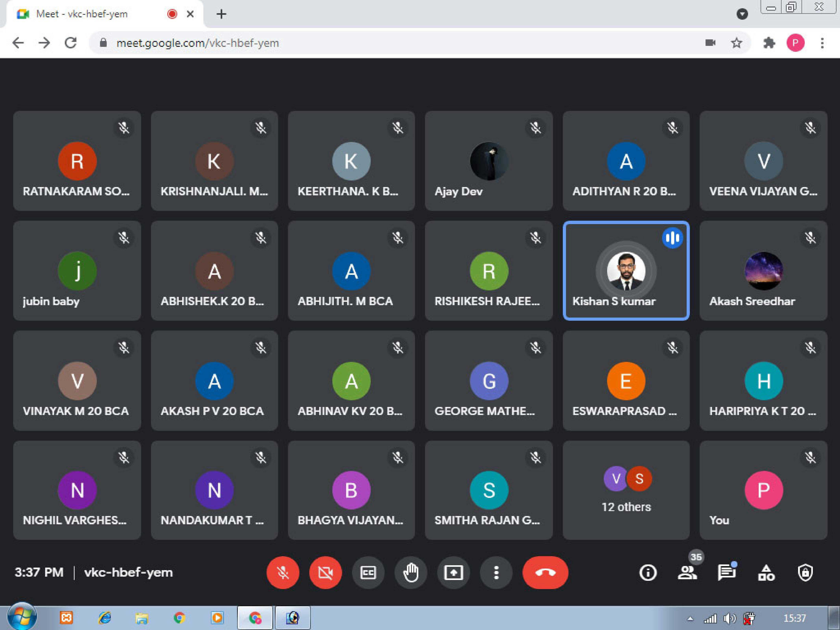The width and height of the screenshot is (840, 630).
Task: Open the Windows Start menu orb
Action: pyautogui.click(x=22, y=616)
